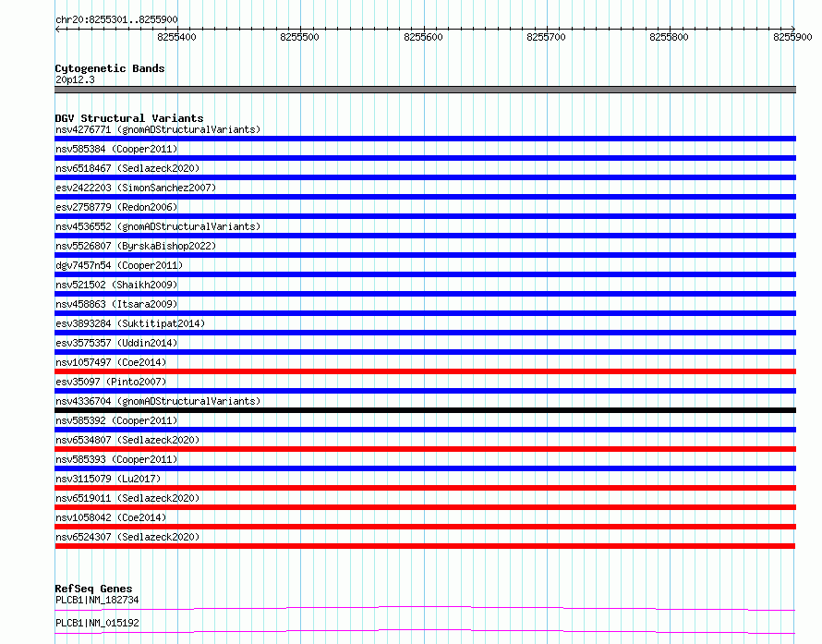Click the red bar under nsv1058042
Viewport: 822px width, 644px height.
(x=425, y=527)
